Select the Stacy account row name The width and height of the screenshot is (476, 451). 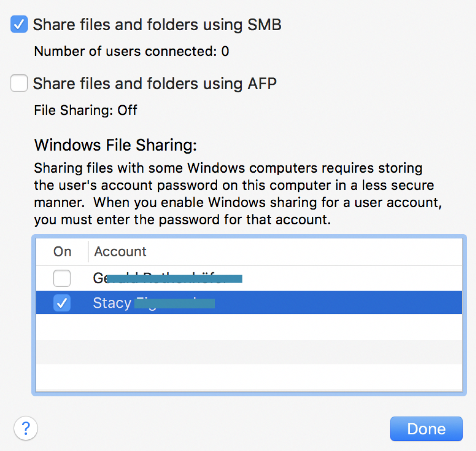point(112,303)
